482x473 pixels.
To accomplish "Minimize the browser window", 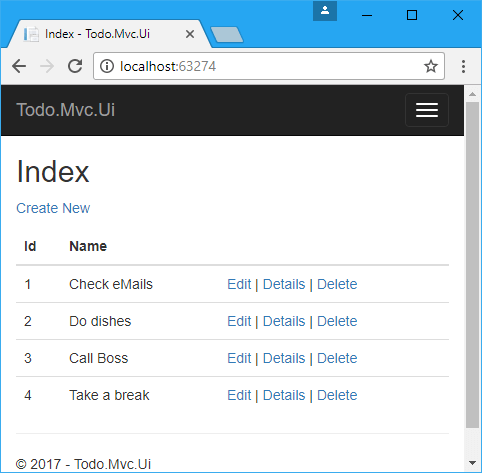I will click(367, 15).
